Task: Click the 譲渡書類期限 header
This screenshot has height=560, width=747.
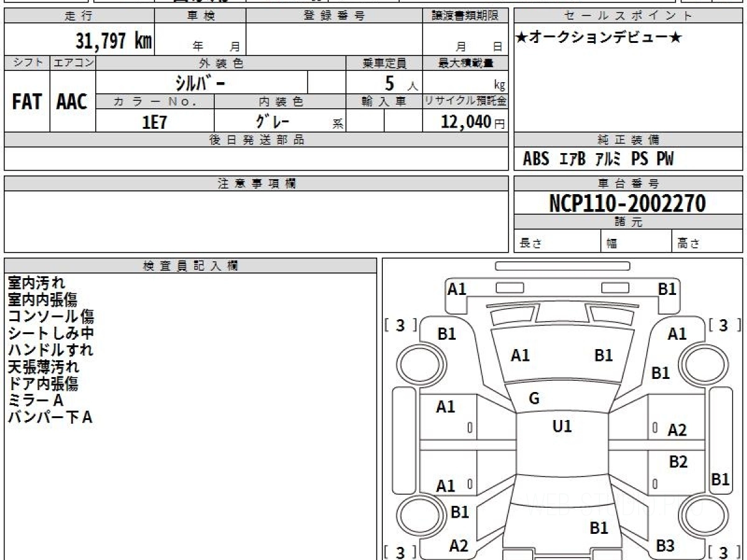Action: (x=465, y=16)
